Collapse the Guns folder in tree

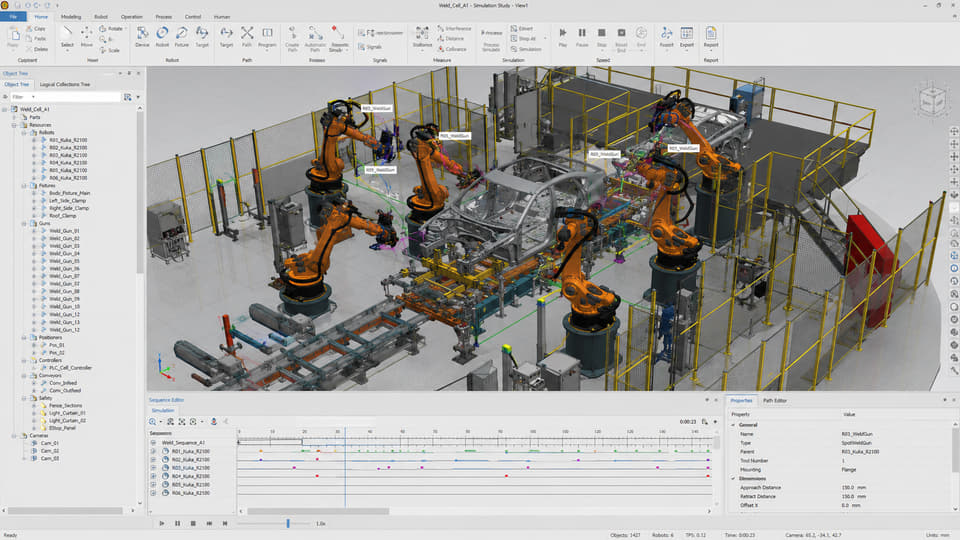point(24,223)
